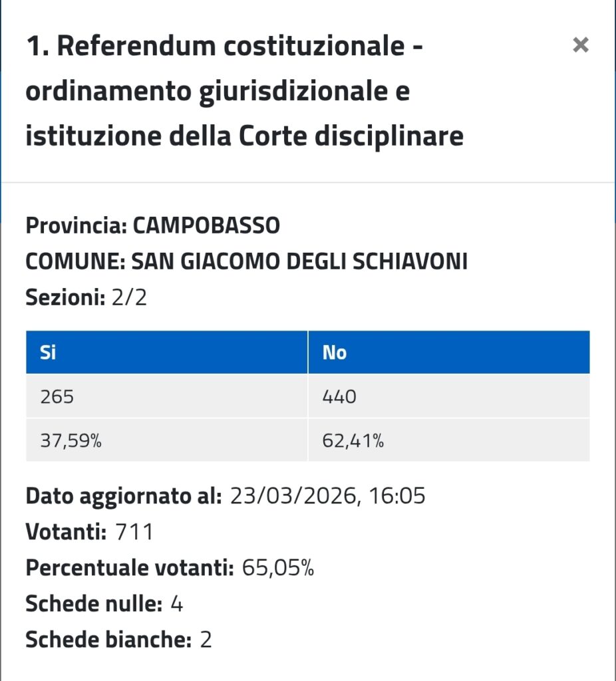Click the Percentuale votanti label
616x681 pixels.
tap(130, 569)
